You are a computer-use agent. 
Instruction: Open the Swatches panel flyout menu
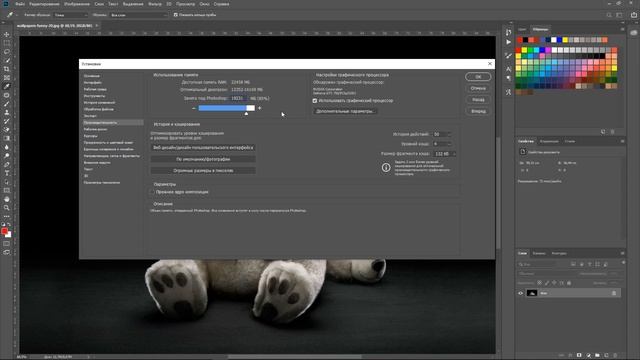(x=622, y=29)
